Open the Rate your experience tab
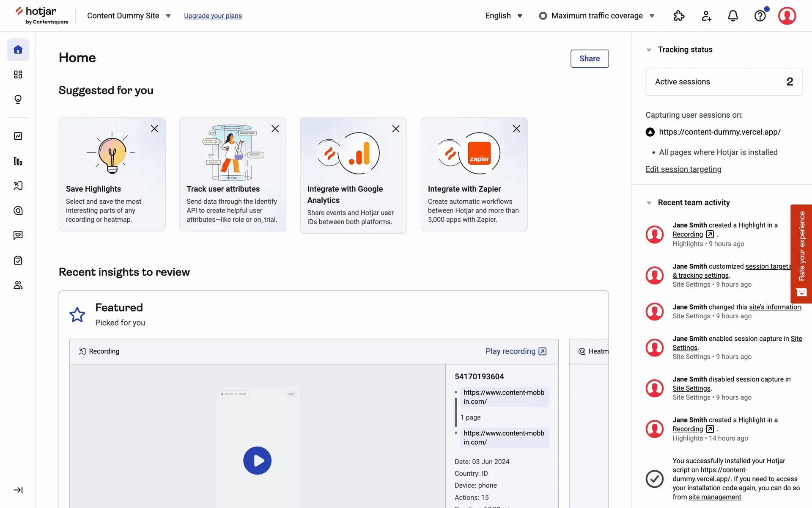The width and height of the screenshot is (812, 508). click(x=801, y=254)
